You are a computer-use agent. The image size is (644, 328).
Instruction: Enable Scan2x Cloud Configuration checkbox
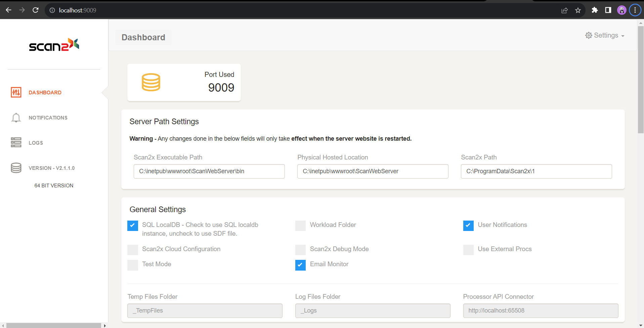pos(133,250)
